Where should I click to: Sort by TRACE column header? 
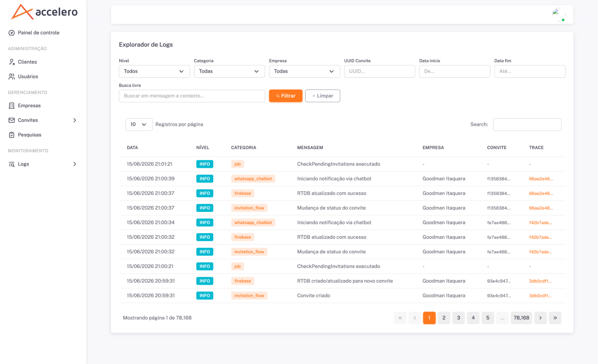(536, 148)
